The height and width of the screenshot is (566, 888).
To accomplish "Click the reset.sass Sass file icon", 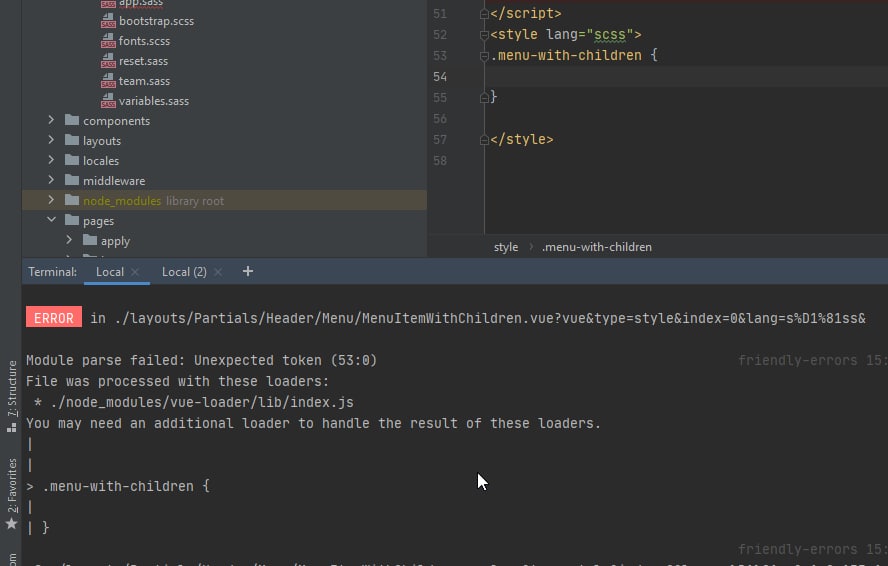I will pyautogui.click(x=108, y=61).
